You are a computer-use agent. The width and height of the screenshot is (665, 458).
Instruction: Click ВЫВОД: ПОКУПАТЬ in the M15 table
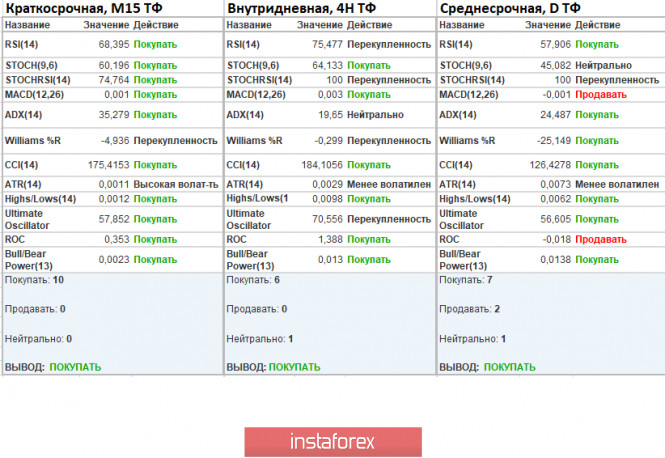53,367
